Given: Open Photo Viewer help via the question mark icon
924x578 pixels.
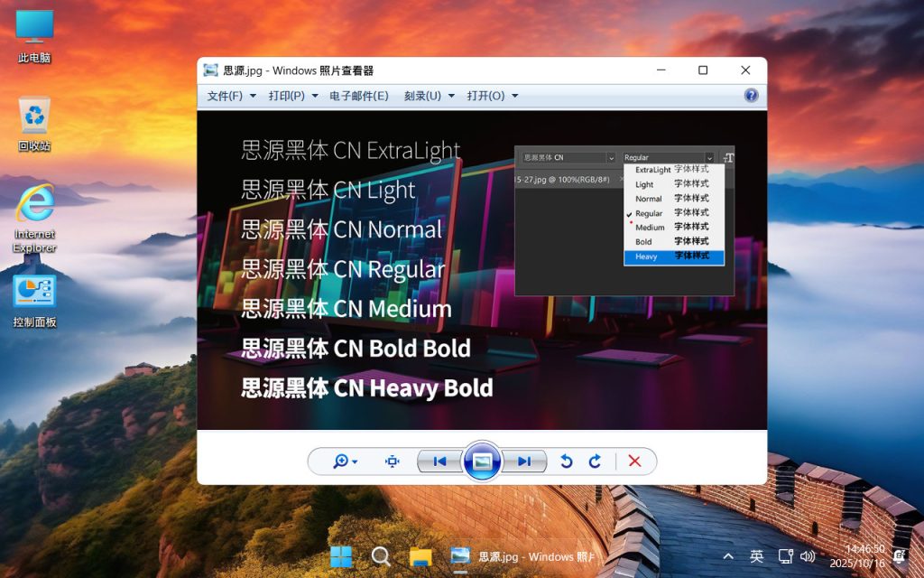Looking at the screenshot, I should click(750, 95).
